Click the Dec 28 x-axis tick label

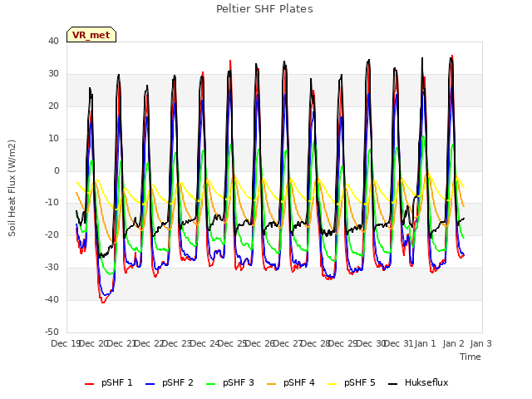click(x=316, y=343)
